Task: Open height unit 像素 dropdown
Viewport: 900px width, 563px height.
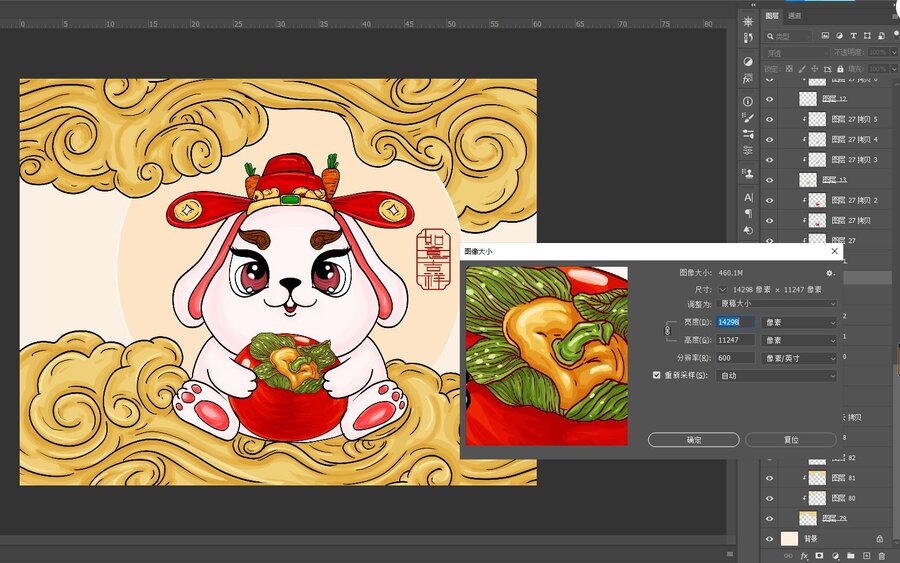Action: [x=798, y=340]
